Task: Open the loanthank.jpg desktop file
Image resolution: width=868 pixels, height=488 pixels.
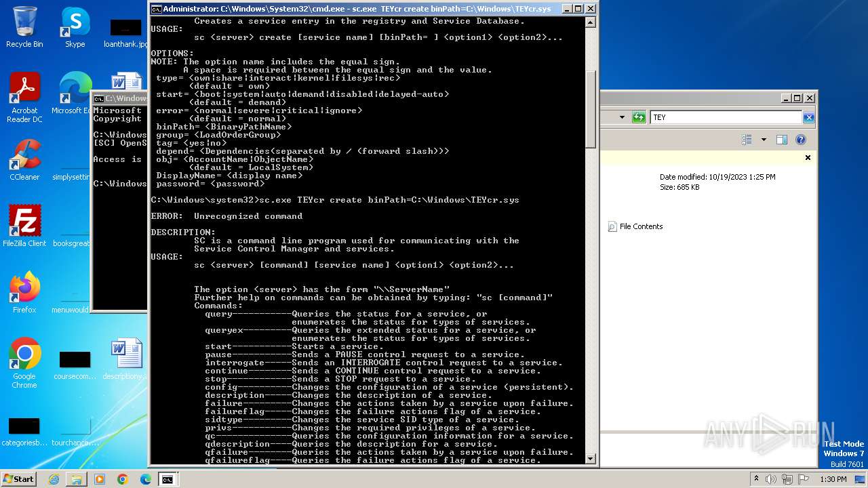Action: click(126, 32)
